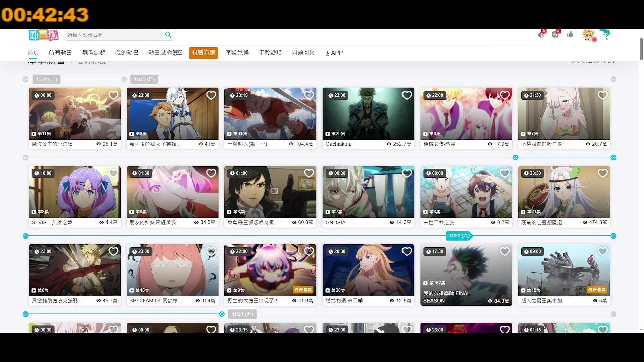
Task: Open the RSS feed notifications icon
Action: pos(555,34)
